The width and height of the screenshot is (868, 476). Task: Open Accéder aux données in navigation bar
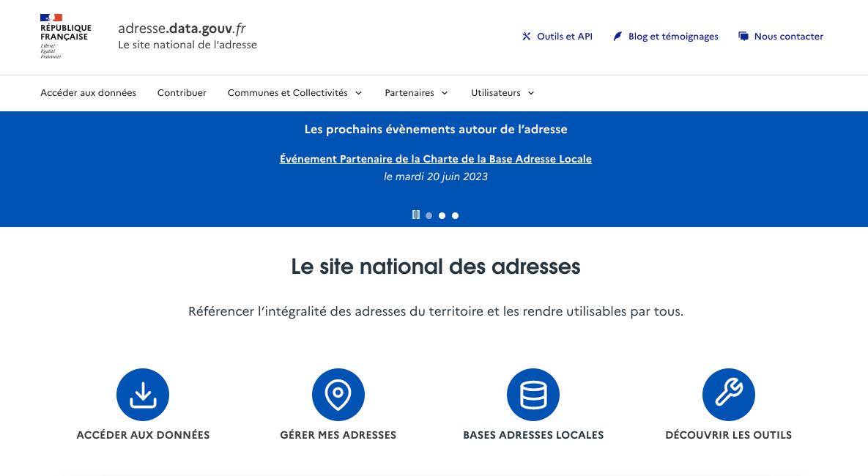(88, 93)
